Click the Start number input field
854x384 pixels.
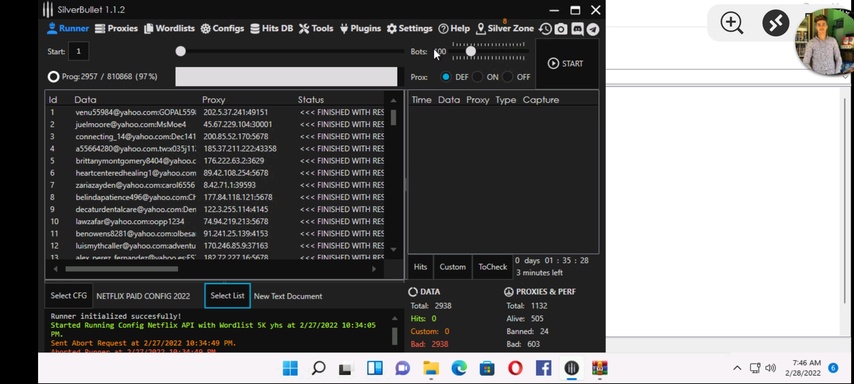[78, 51]
